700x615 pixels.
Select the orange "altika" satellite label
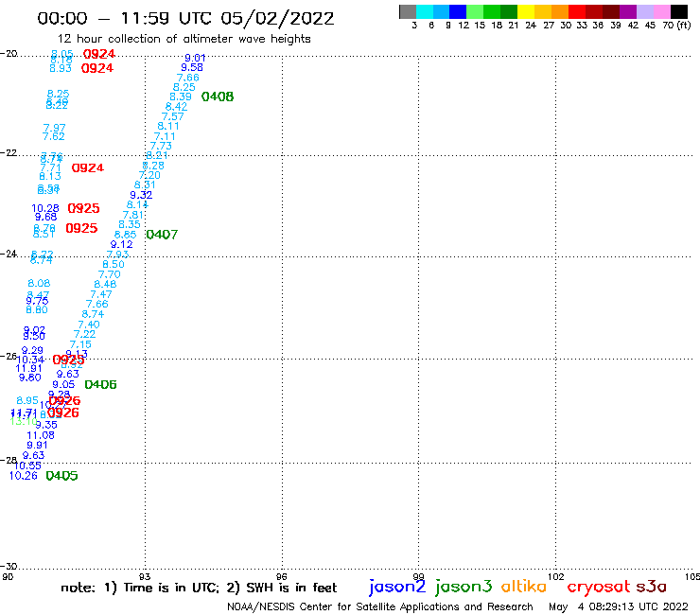pos(524,587)
